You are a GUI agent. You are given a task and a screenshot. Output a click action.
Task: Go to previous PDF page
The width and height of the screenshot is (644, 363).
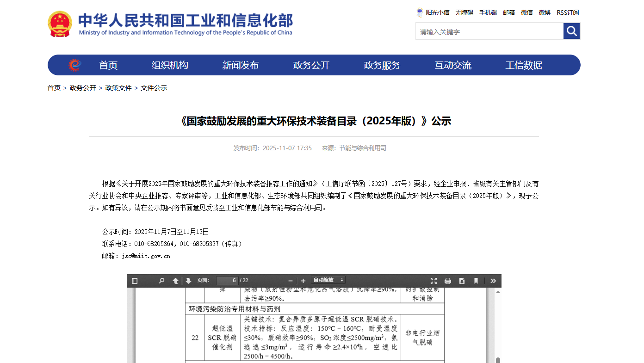(175, 281)
